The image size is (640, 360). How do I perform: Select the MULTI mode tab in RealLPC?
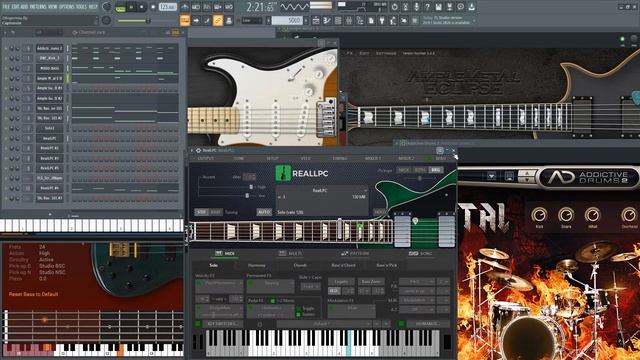289,253
